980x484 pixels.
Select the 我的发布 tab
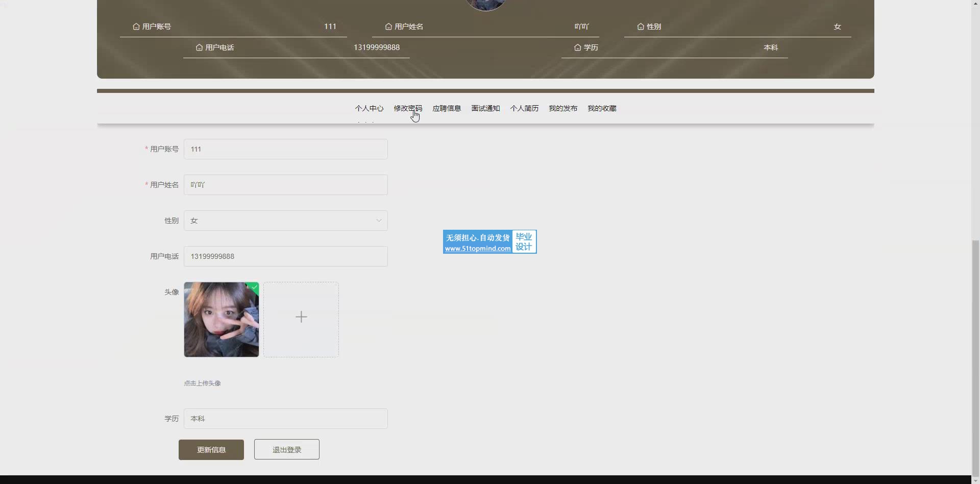(x=563, y=108)
